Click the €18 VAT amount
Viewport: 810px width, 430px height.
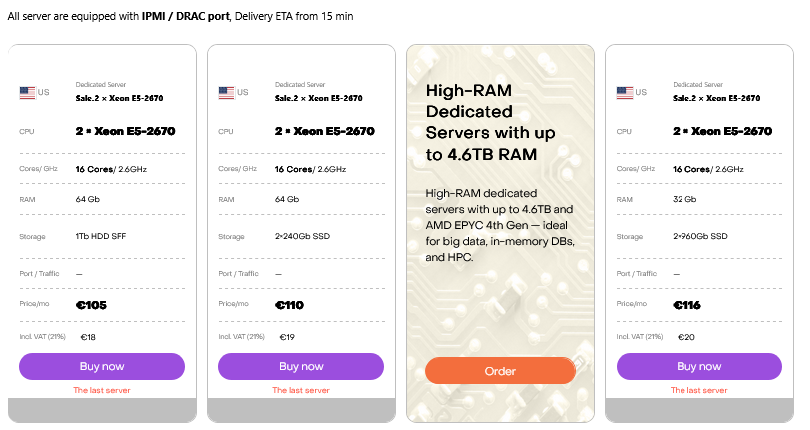tap(88, 337)
